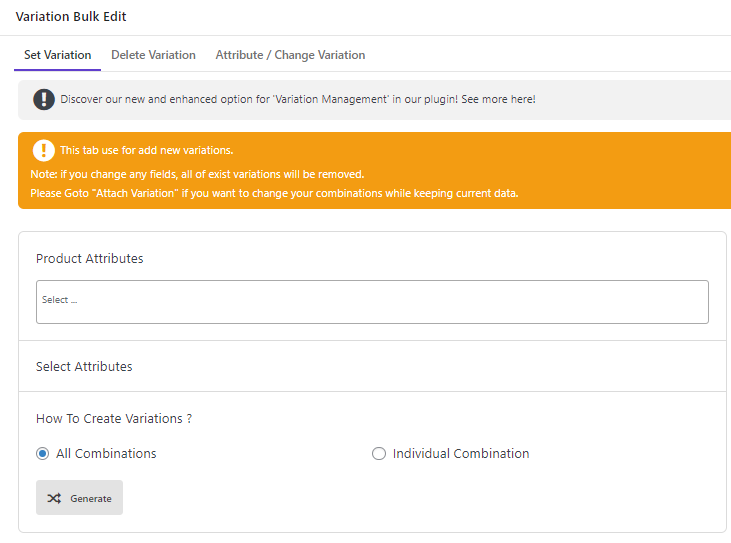Click the black exclamation info icon
The height and width of the screenshot is (543, 731).
click(44, 99)
